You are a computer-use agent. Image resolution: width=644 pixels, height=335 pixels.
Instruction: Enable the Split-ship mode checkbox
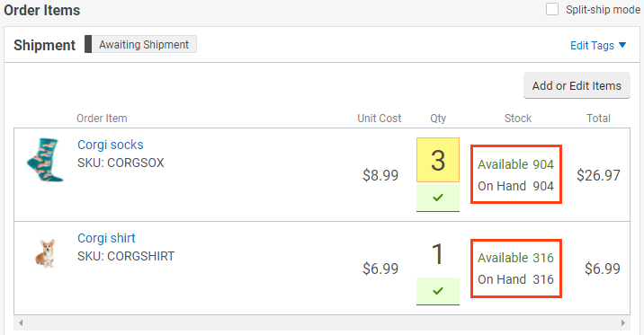552,9
